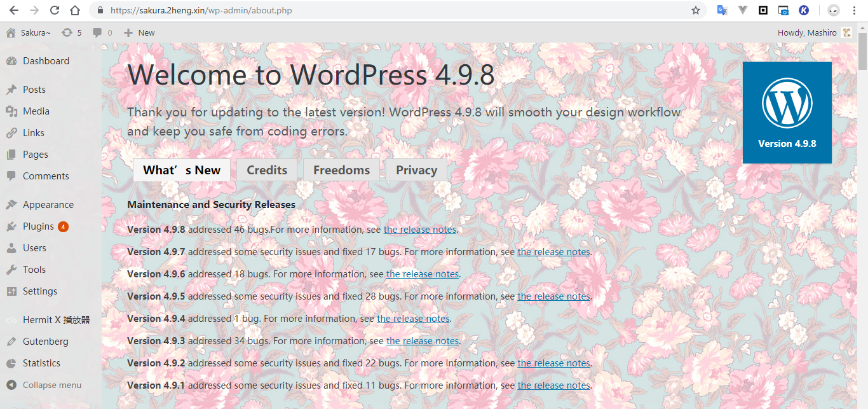Viewport: 868px width, 409px height.
Task: Click the Maintenance and Security Releases heading
Action: point(211,205)
